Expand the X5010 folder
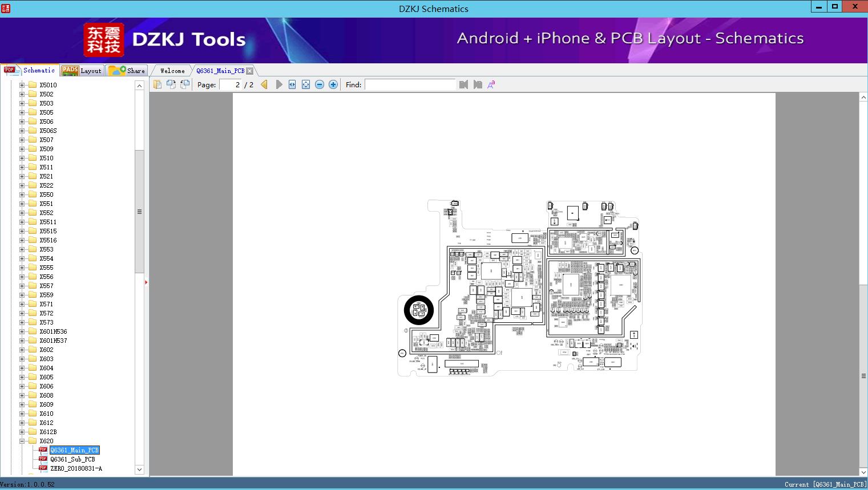The height and width of the screenshot is (490, 868). point(22,85)
